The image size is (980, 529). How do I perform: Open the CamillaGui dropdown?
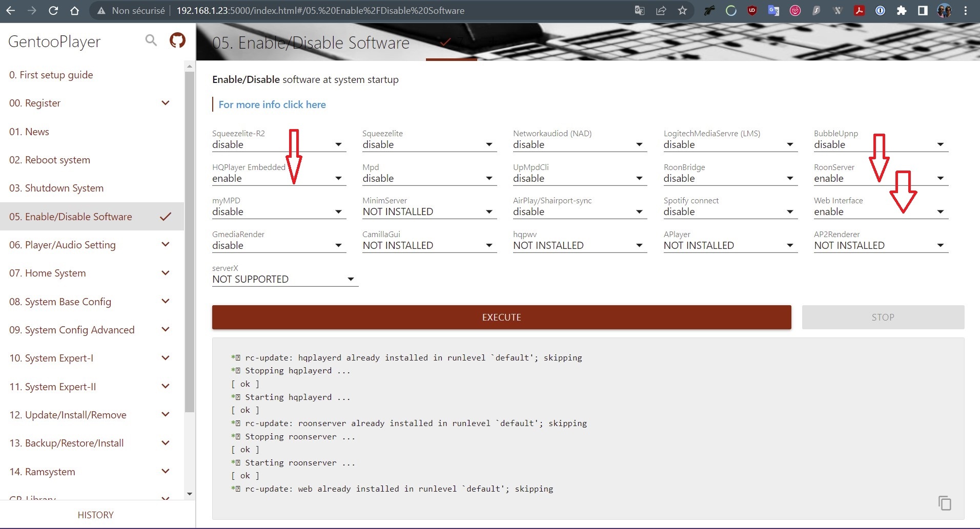click(430, 245)
